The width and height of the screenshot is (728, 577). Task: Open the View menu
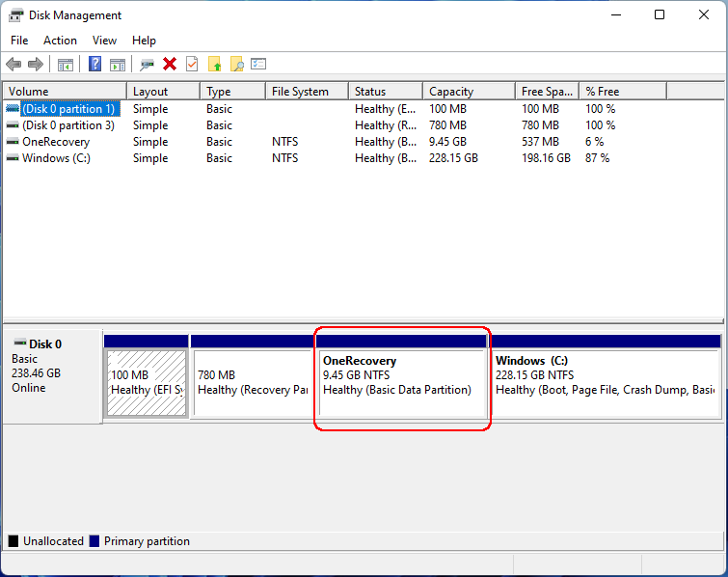[104, 41]
